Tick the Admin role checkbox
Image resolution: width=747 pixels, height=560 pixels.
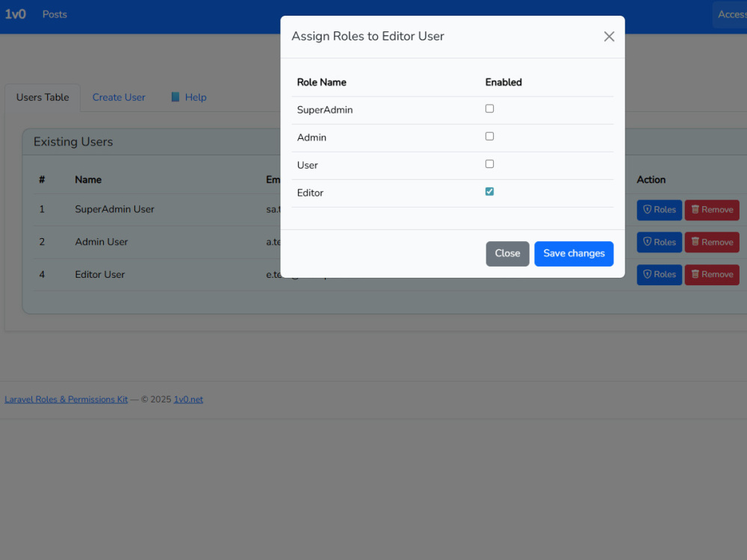point(489,136)
